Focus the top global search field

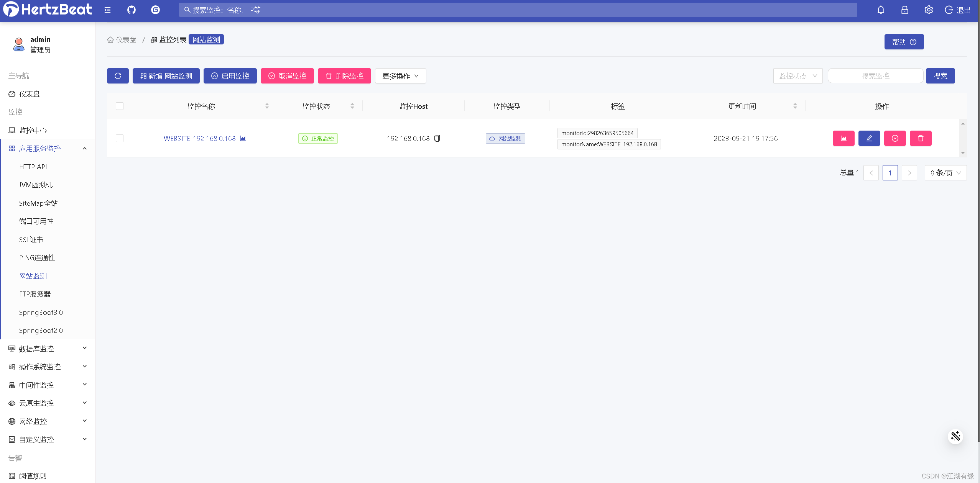coord(518,10)
